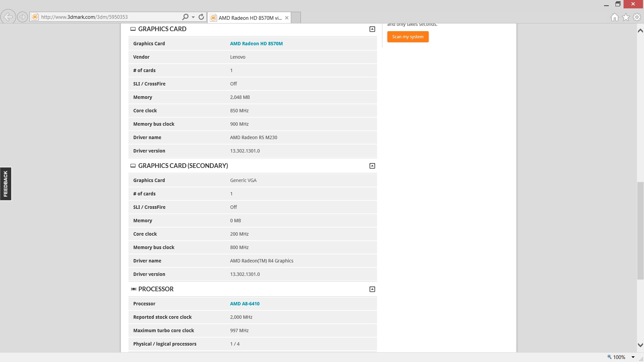The height and width of the screenshot is (362, 644).
Task: Click the 'PROCESSOR' heading
Action: 156,289
